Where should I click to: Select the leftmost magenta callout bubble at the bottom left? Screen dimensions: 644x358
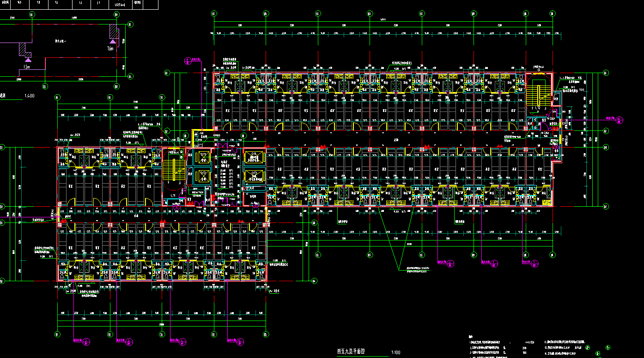pyautogui.click(x=87, y=342)
